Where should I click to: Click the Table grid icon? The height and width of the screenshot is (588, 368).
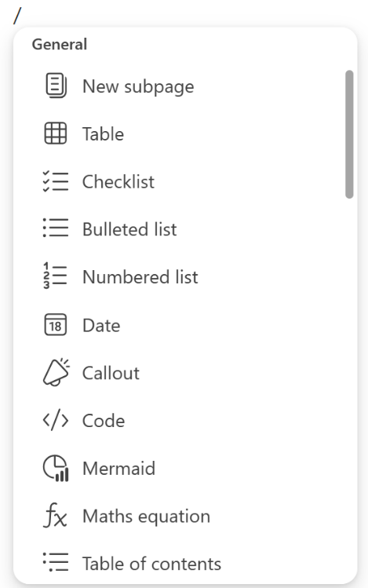point(56,133)
